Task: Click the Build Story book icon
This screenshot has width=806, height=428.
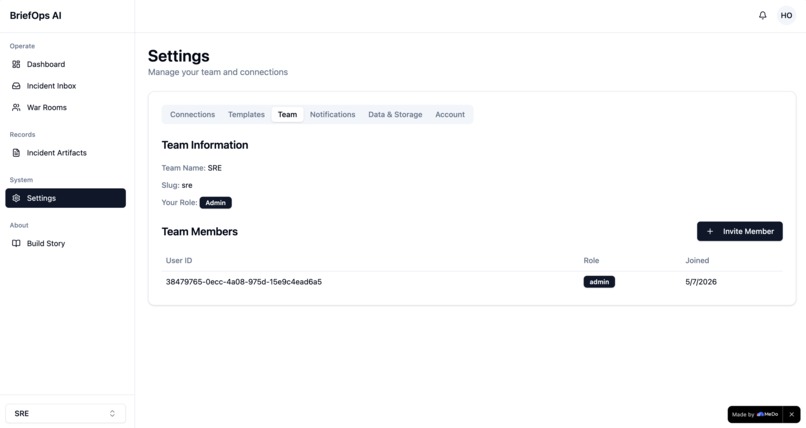Action: point(16,243)
